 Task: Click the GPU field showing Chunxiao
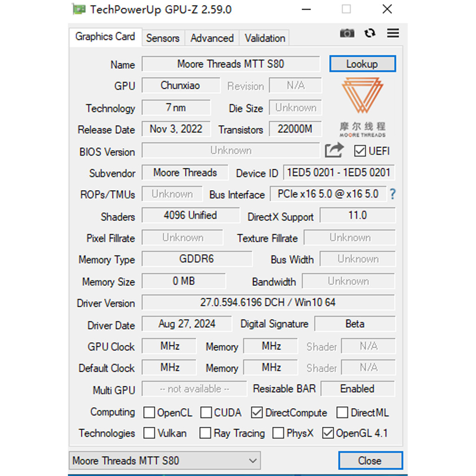181,86
